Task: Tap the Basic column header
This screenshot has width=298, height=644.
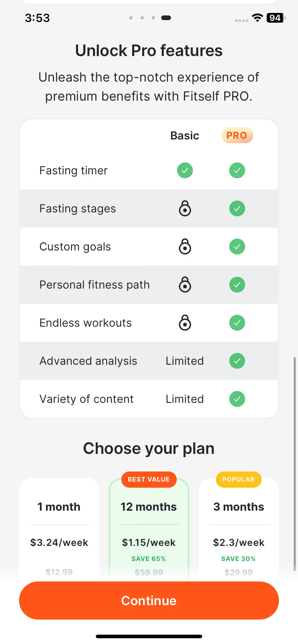Action: tap(185, 135)
